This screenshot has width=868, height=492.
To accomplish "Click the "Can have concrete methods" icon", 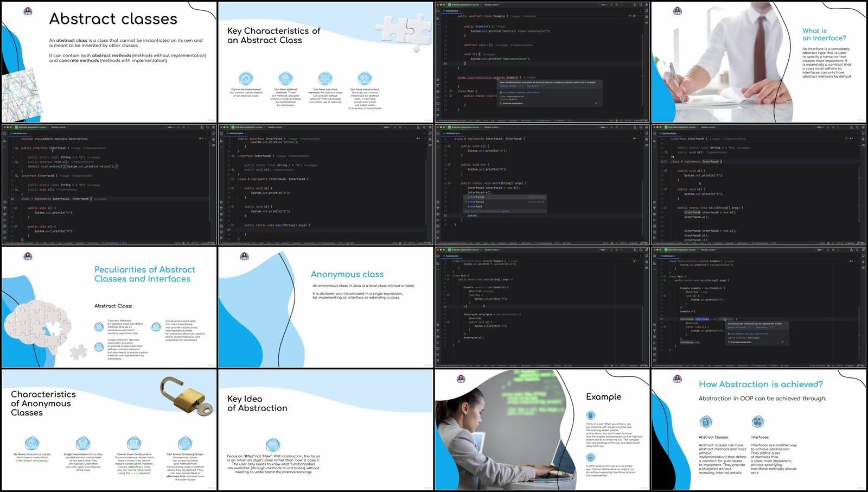I will click(325, 79).
